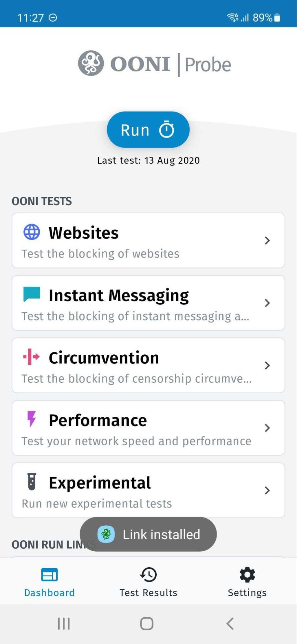This screenshot has width=297, height=644.
Task: Tap the Android recent apps icon
Action: [64, 623]
